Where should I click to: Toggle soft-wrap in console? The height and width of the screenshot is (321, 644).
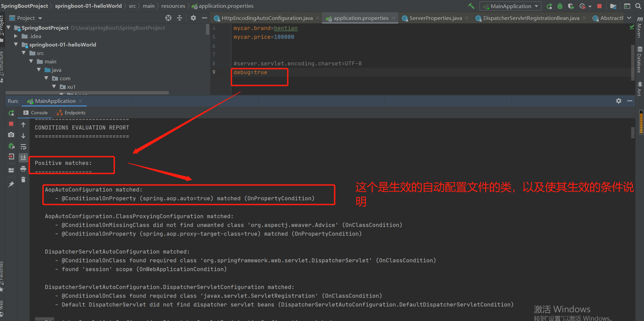point(23,147)
